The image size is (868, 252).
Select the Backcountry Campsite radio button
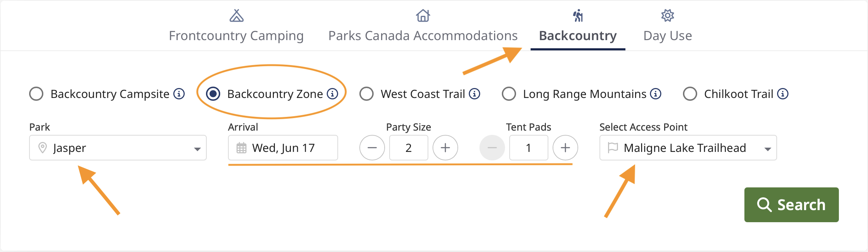click(36, 94)
